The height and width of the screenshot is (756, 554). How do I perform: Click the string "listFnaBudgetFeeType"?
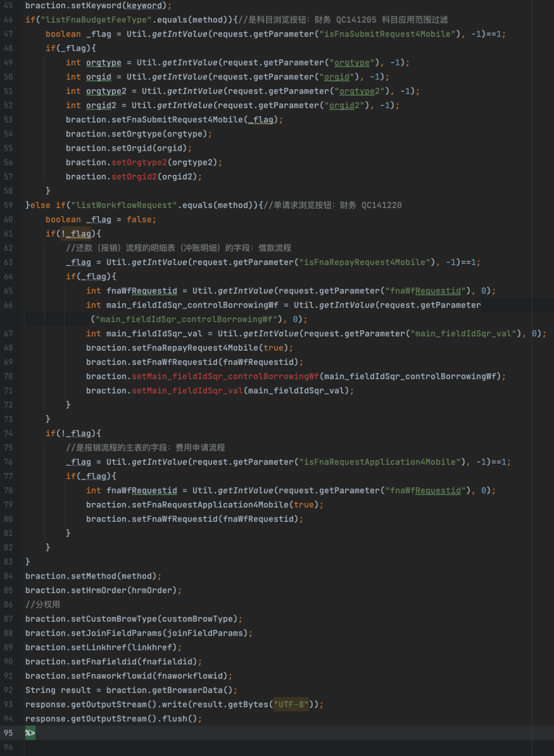96,19
